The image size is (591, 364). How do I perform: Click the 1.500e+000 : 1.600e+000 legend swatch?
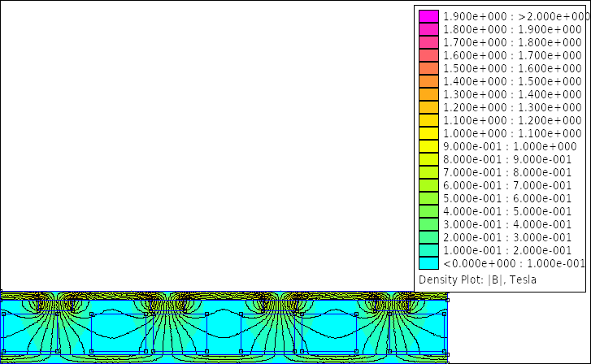point(428,68)
